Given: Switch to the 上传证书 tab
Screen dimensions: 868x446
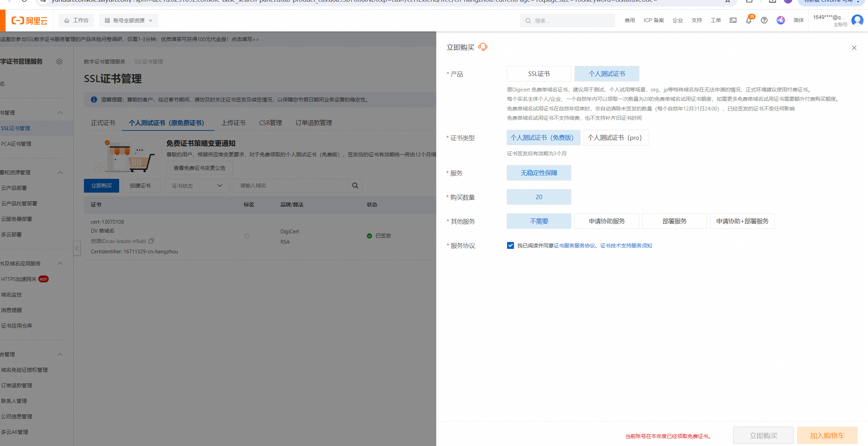Looking at the screenshot, I should point(233,123).
